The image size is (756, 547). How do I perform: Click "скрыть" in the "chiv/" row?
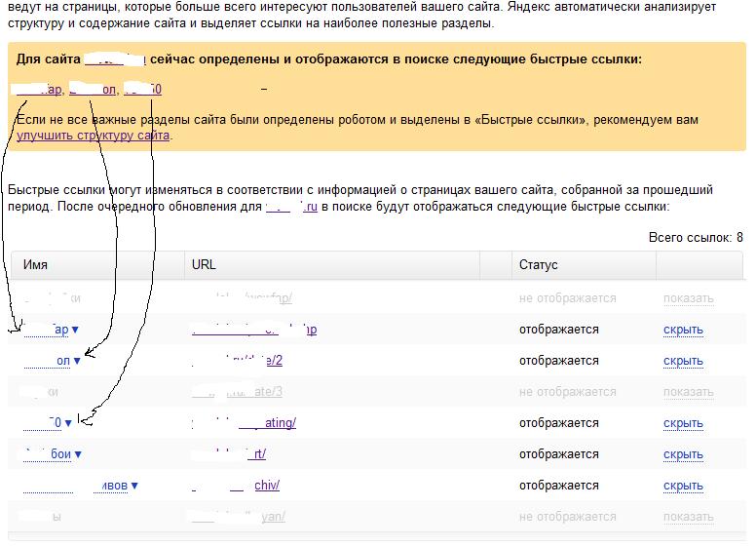[x=683, y=486]
